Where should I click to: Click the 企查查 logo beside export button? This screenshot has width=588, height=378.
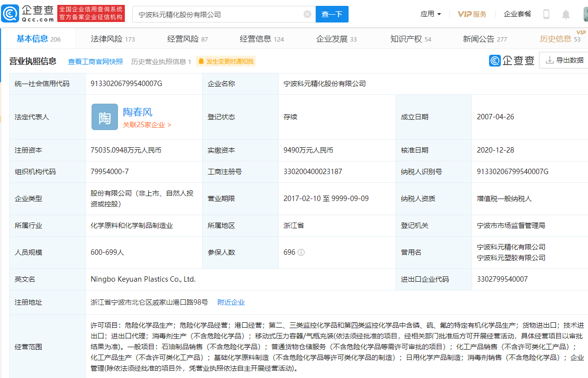pos(512,60)
